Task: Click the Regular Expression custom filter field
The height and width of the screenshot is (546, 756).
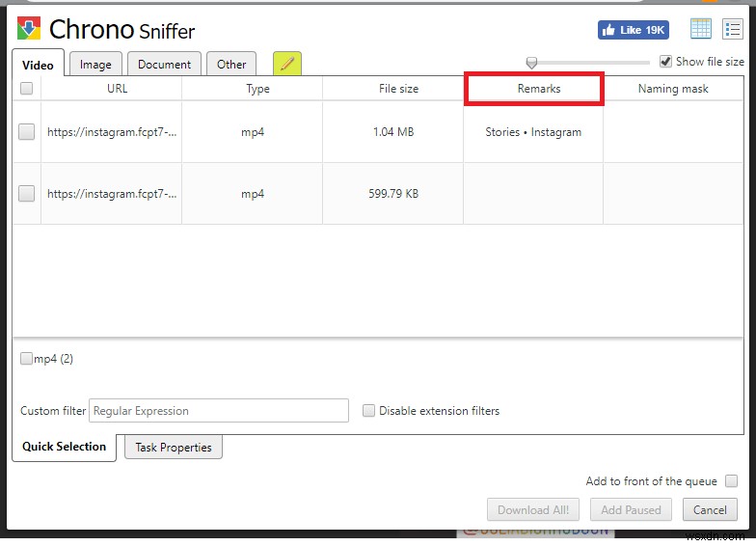Action: [219, 411]
